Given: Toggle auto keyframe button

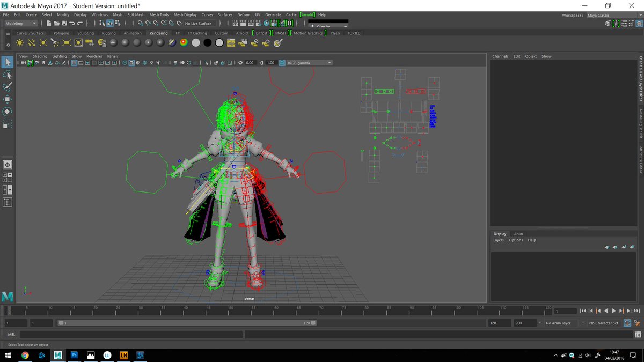Looking at the screenshot, I should click(627, 323).
